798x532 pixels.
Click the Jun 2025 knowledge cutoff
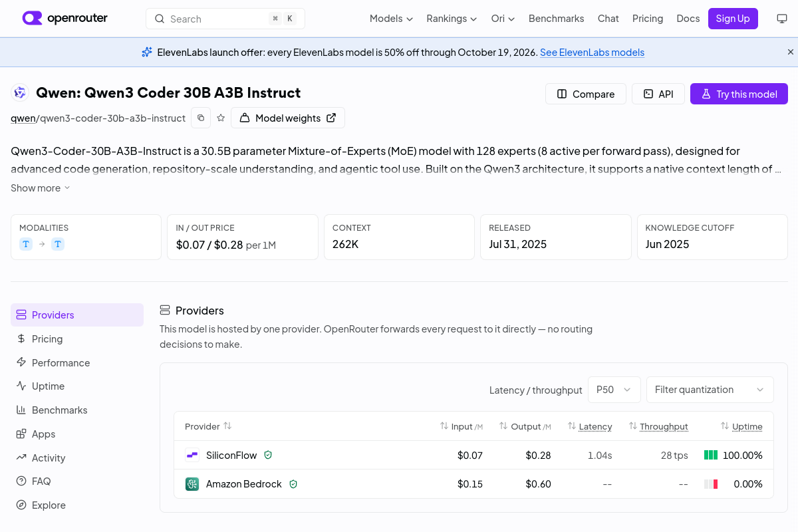point(667,244)
